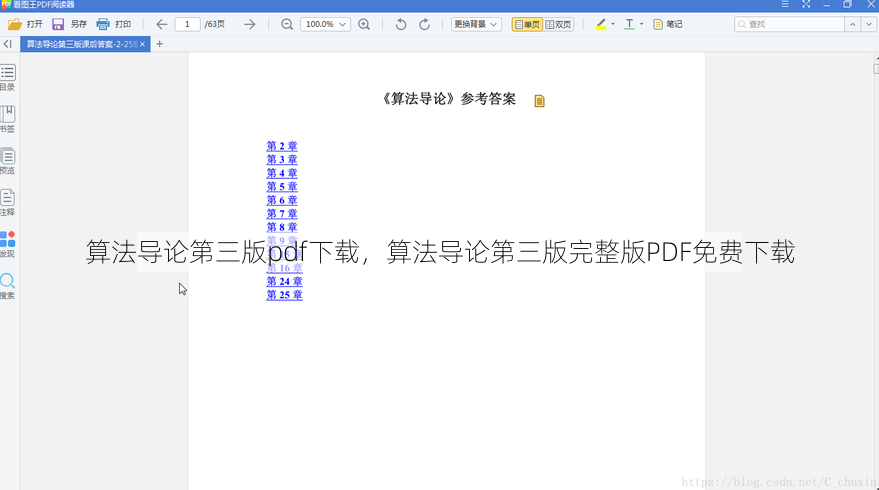Jump to 第 3 章 link

(282, 159)
